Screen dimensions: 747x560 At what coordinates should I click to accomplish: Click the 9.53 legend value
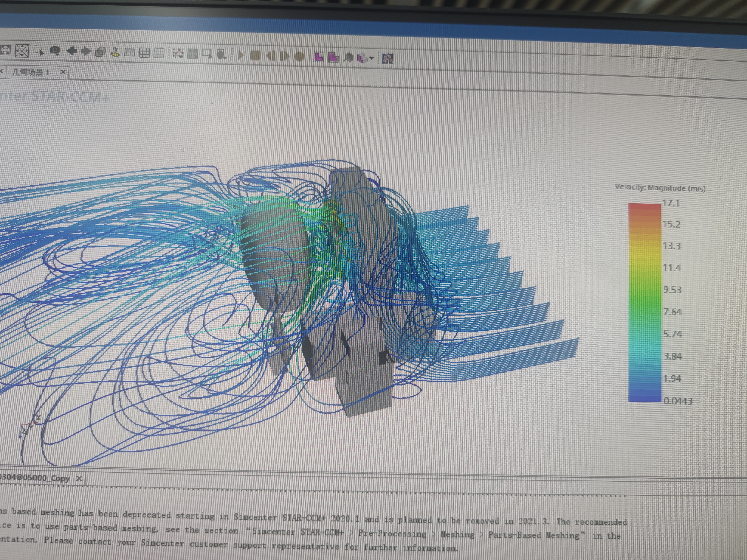coord(672,290)
